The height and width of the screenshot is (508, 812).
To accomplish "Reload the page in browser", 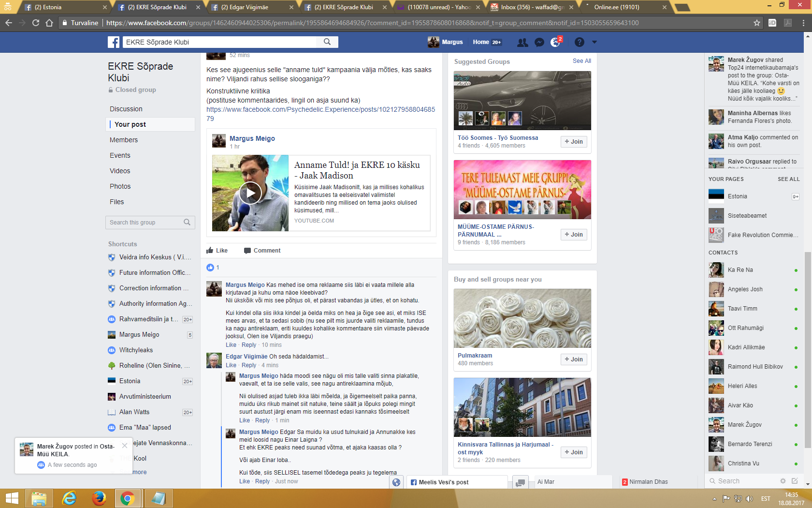I will click(36, 23).
